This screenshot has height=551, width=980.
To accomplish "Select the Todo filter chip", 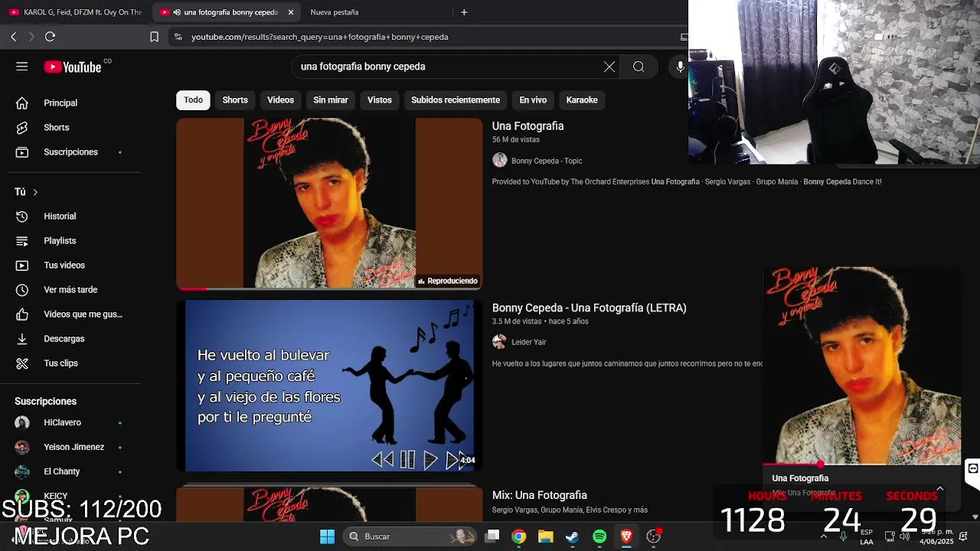I will coord(193,100).
